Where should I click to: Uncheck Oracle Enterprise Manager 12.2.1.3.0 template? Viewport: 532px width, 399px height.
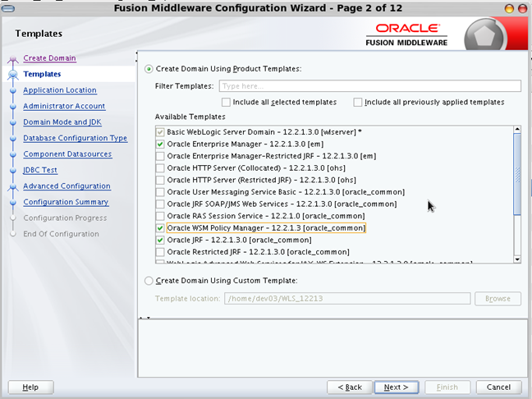coord(160,144)
